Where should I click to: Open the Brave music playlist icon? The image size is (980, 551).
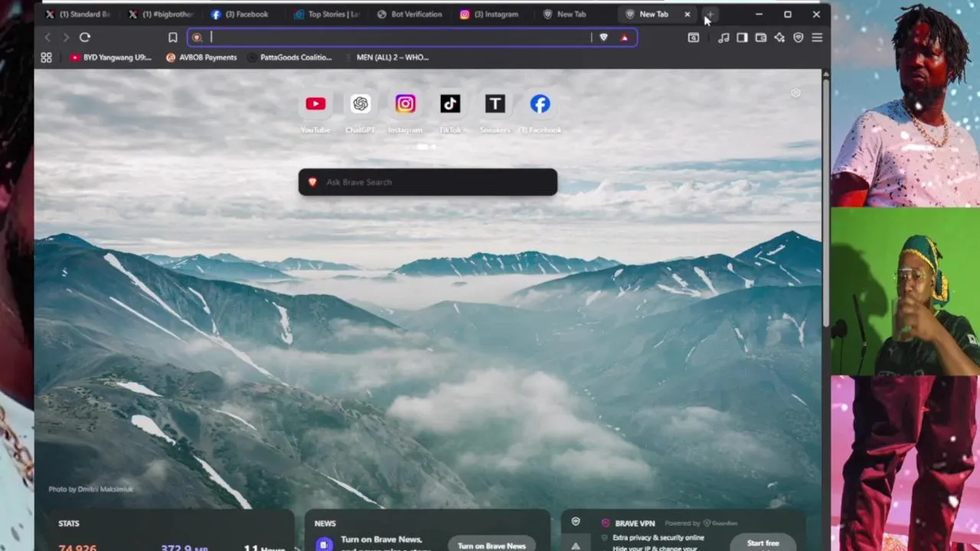(724, 37)
